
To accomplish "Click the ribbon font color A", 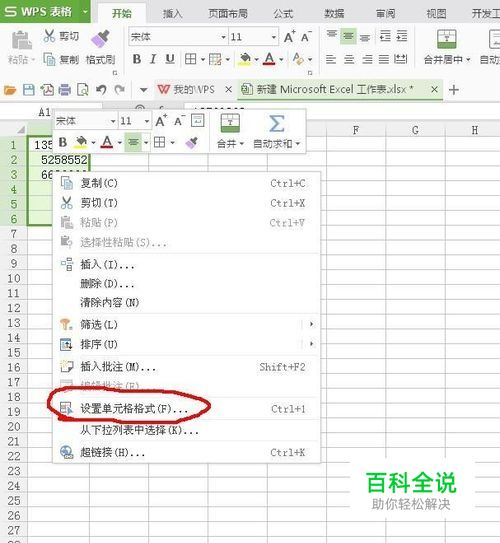I will pos(269,59).
